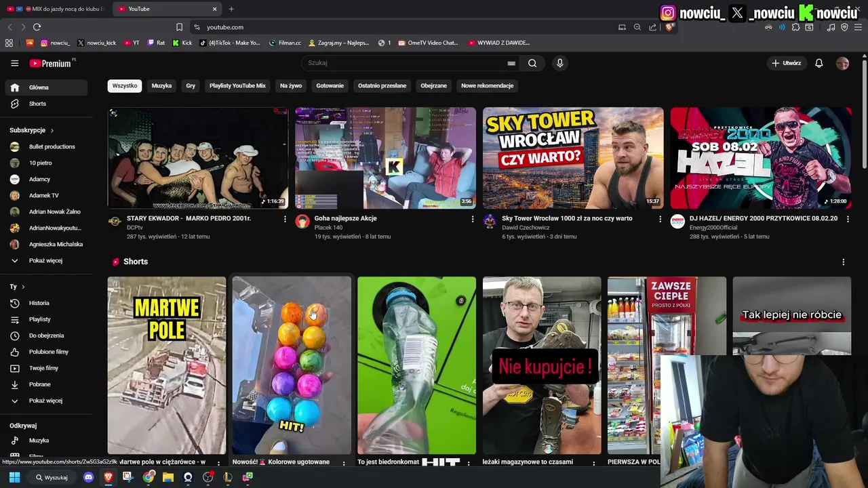Open options menu for Sky Tower video
The width and height of the screenshot is (868, 488).
coord(660,219)
